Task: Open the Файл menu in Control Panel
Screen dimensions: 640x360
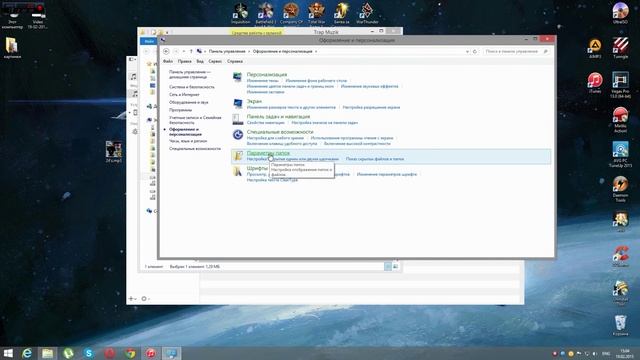Action: pos(168,61)
